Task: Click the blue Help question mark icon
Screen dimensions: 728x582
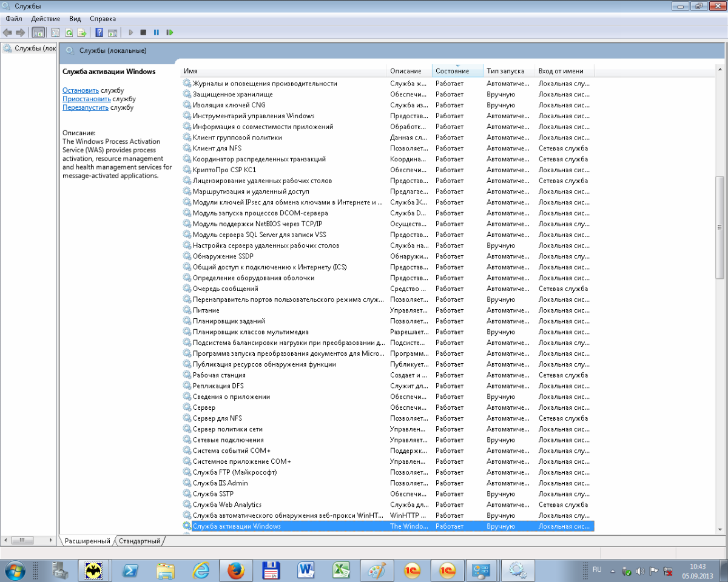Action: click(99, 32)
